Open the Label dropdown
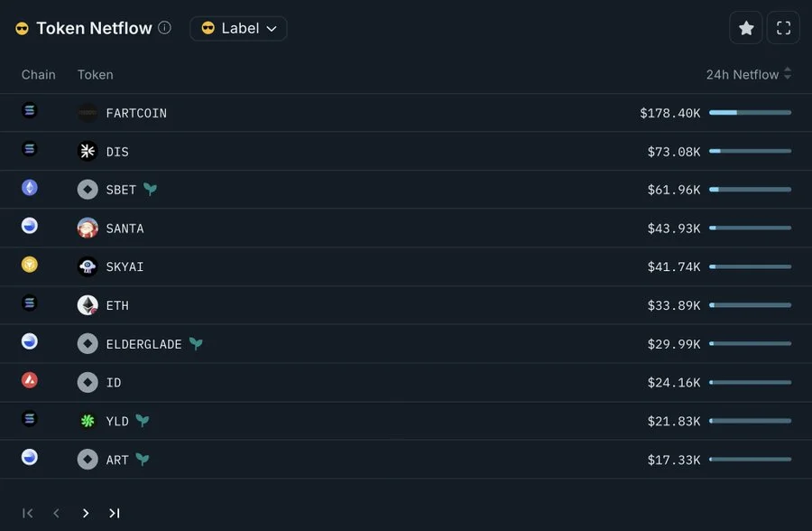 click(x=238, y=28)
